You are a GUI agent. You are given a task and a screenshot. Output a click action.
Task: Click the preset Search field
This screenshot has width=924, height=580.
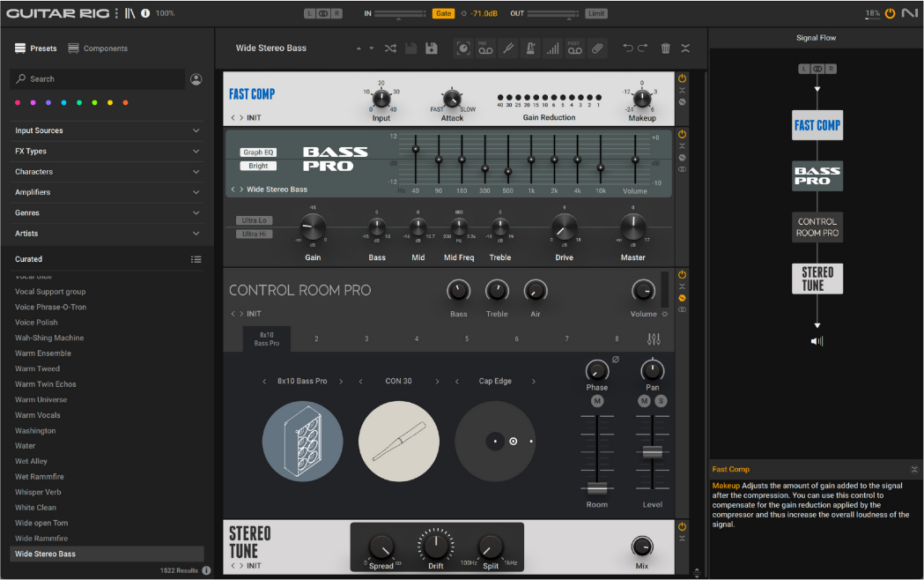[x=98, y=79]
